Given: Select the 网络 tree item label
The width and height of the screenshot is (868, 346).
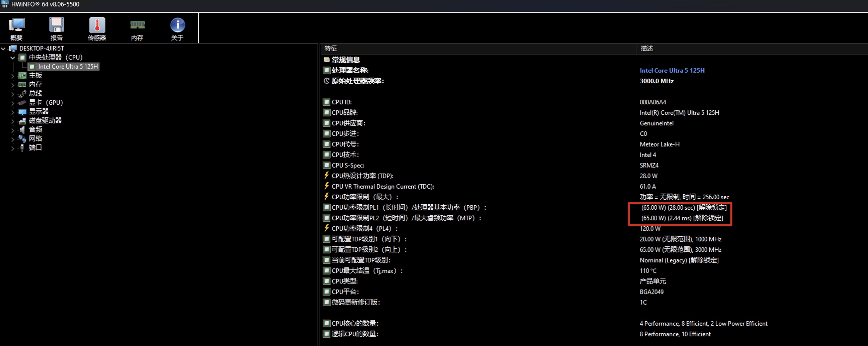Looking at the screenshot, I should click(35, 139).
